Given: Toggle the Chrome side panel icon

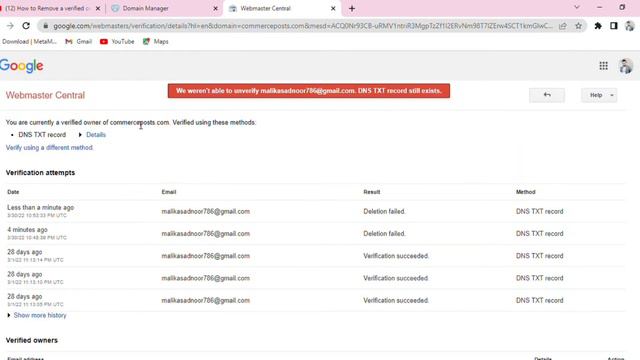Looking at the screenshot, I should tap(613, 26).
